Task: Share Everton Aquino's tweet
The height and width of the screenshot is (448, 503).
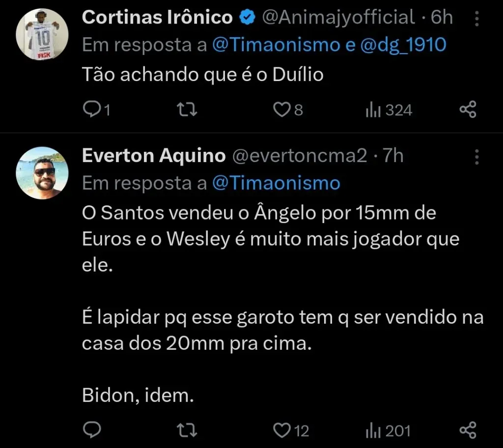Action: [468, 430]
